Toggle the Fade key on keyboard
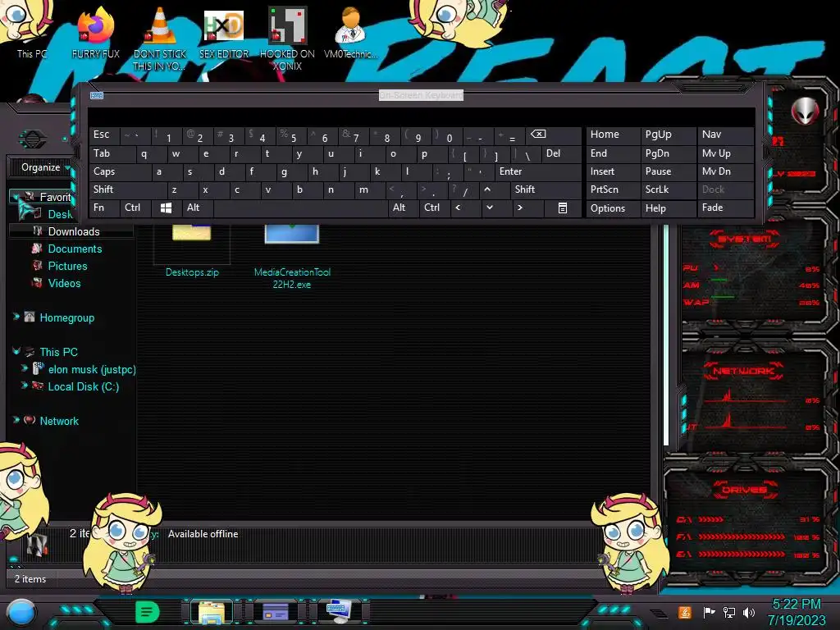The width and height of the screenshot is (840, 630). click(x=725, y=208)
